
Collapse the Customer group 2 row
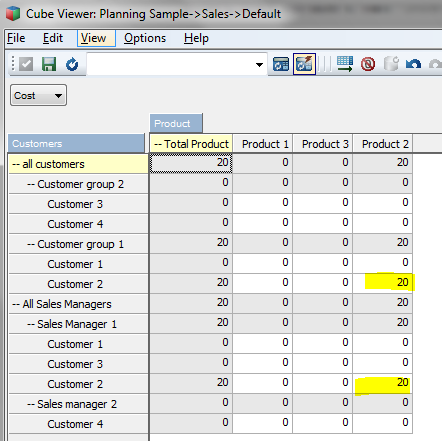(31, 184)
